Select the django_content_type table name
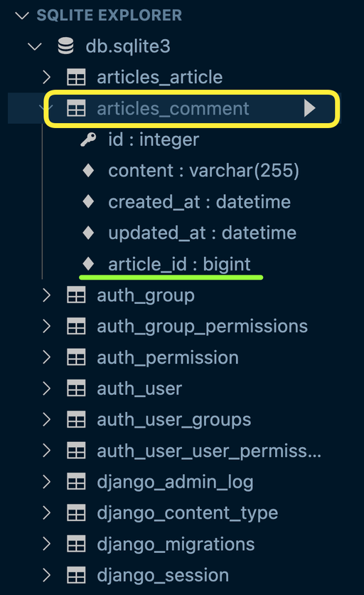Screen dimensions: 364x595 pyautogui.click(x=187, y=513)
